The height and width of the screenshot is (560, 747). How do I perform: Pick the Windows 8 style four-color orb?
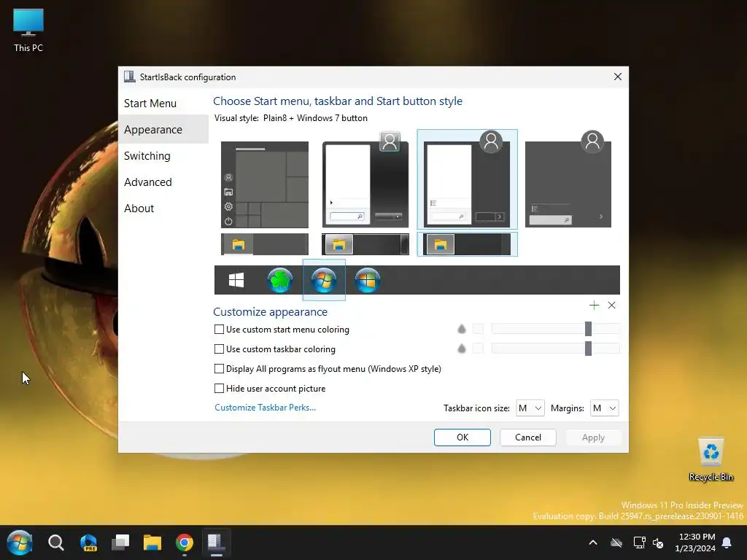[368, 280]
